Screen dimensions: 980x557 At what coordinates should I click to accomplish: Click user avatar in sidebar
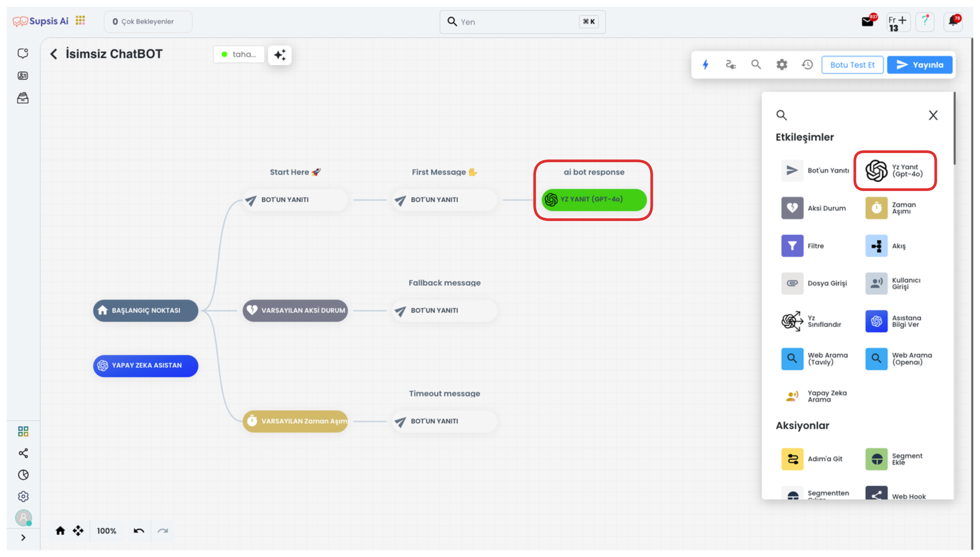[x=23, y=518]
